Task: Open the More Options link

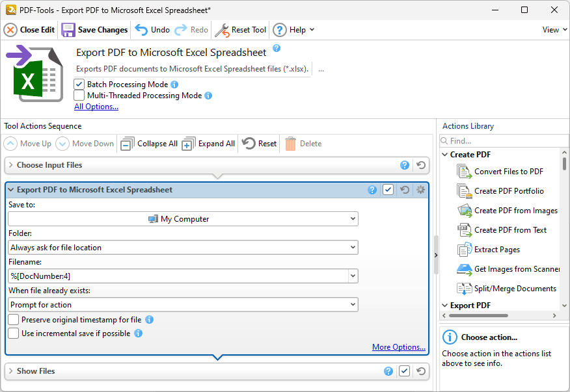Action: 399,347
